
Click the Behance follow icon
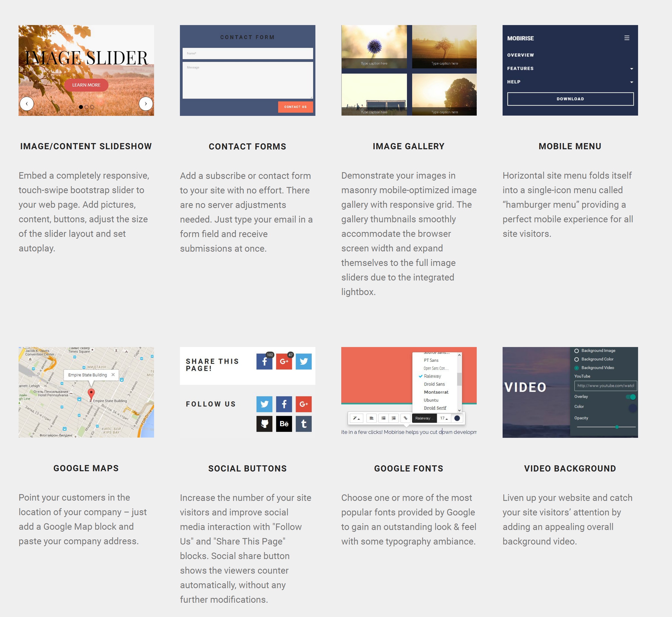pos(284,423)
